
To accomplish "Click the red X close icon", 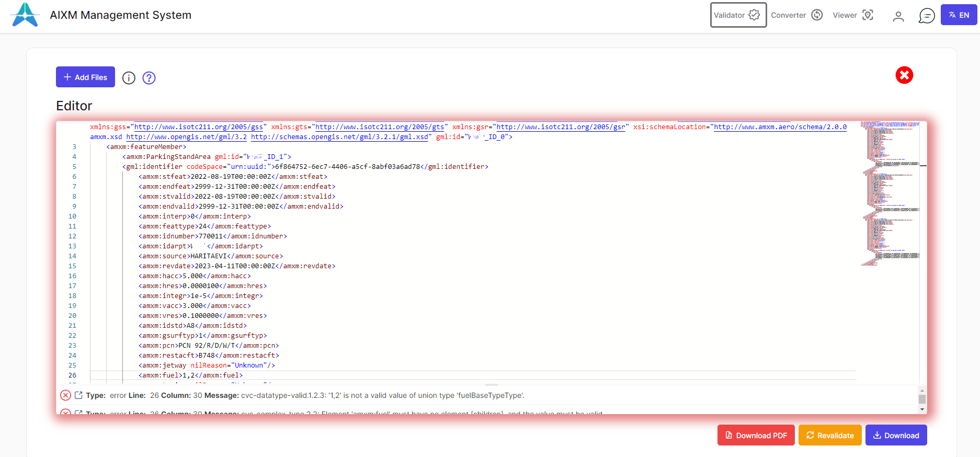I will pyautogui.click(x=904, y=75).
